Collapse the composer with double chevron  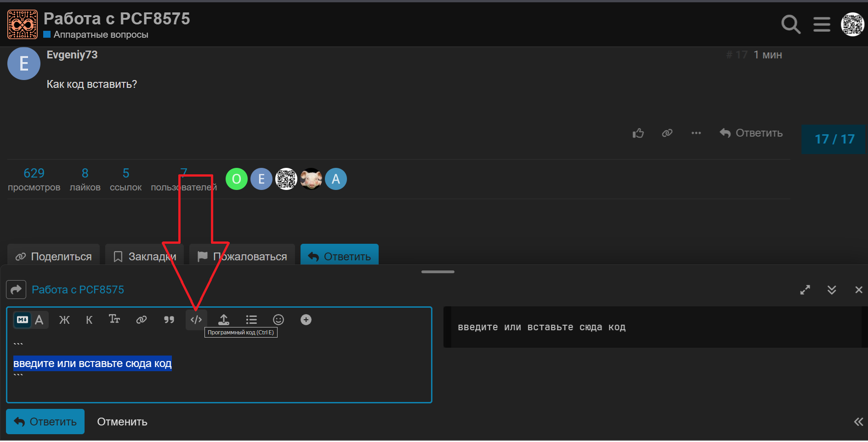coord(832,290)
